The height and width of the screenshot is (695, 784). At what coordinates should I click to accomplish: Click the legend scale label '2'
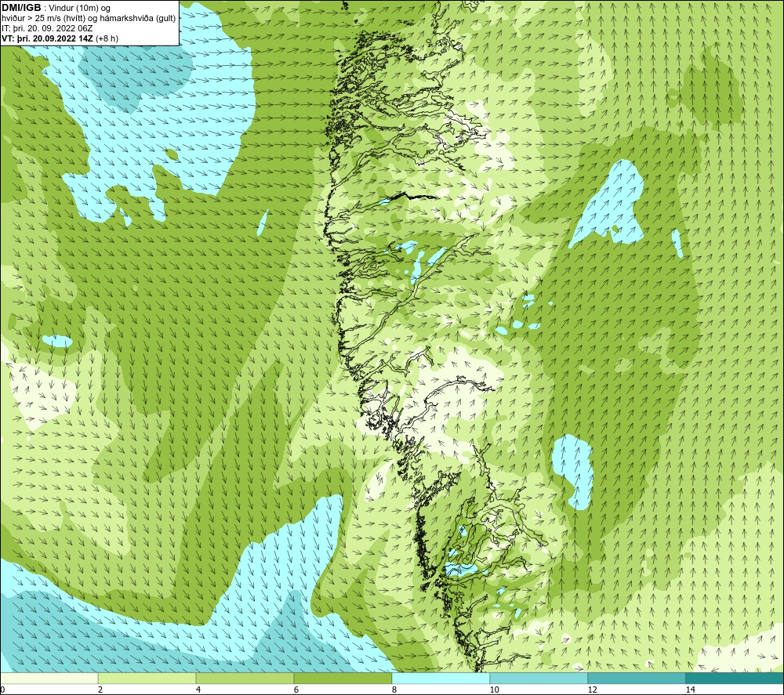click(x=100, y=690)
